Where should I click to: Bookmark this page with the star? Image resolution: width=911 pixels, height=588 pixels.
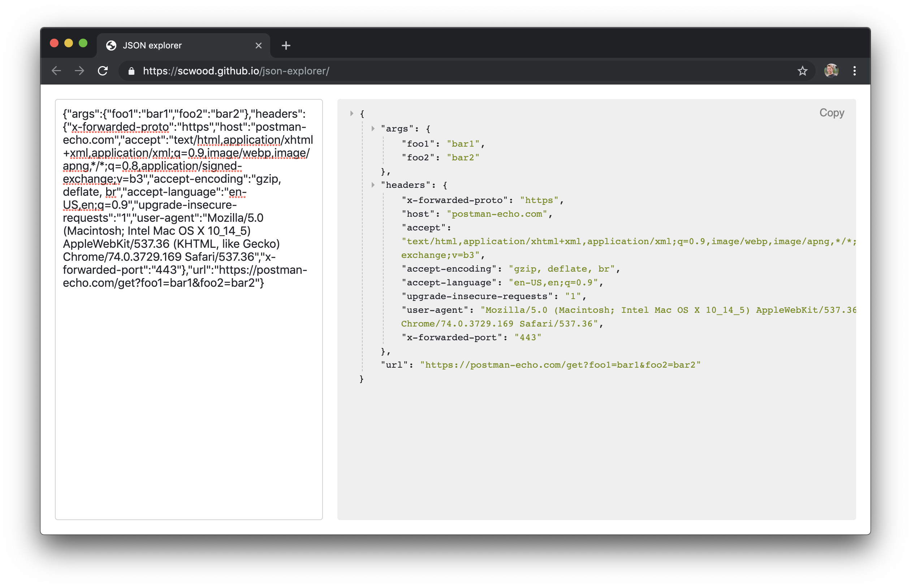click(802, 71)
